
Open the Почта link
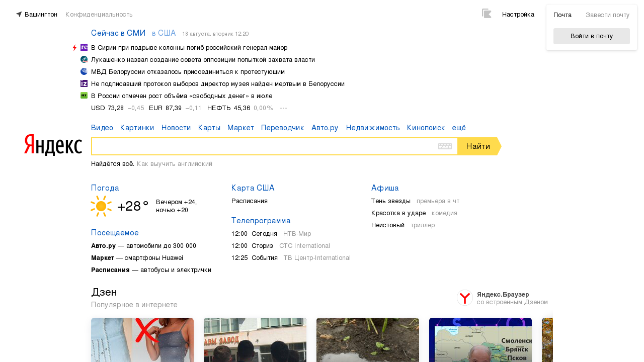(x=562, y=15)
